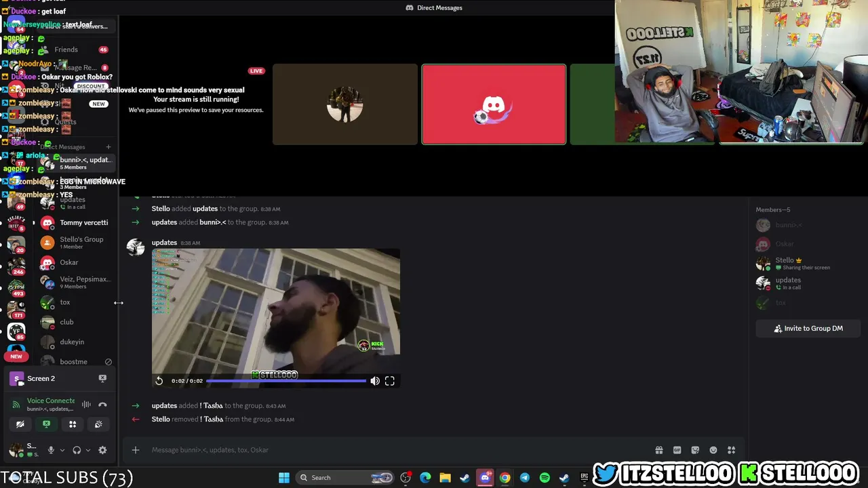Invite to Group DM button
The image size is (868, 488).
tap(808, 329)
